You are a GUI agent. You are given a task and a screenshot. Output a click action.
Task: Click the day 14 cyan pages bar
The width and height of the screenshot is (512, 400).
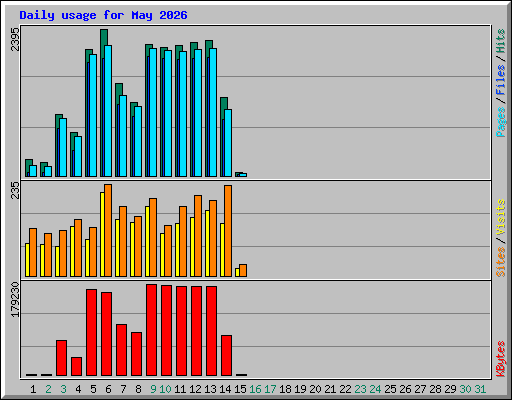(228, 143)
